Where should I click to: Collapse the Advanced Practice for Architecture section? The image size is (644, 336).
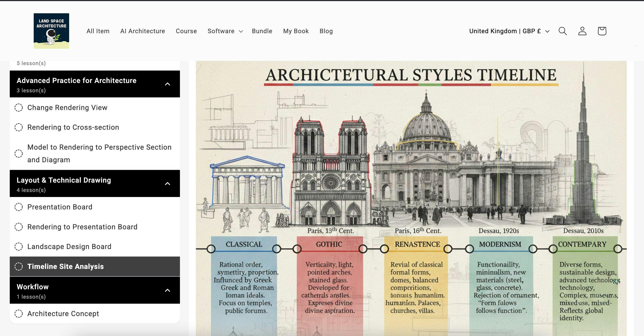168,84
